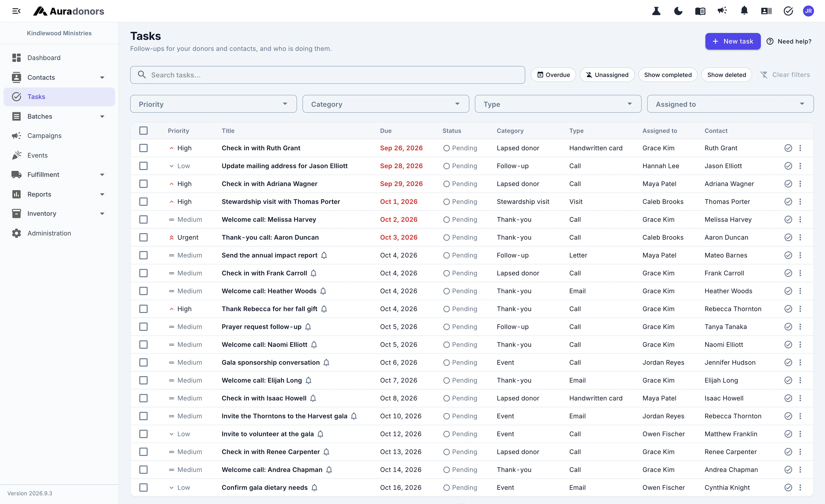Expand the Fulfillment sidebar section
Screen dimensions: 825x504
pyautogui.click(x=59, y=175)
